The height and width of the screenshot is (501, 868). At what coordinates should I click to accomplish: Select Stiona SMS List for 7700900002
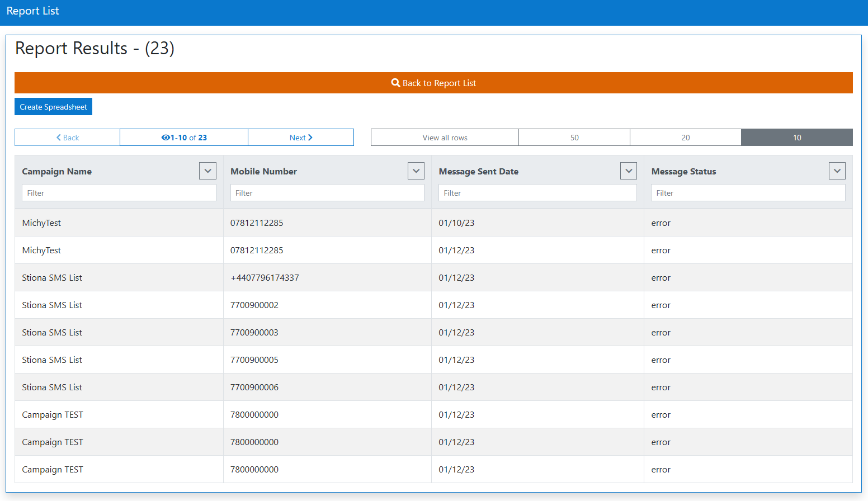[x=52, y=305]
